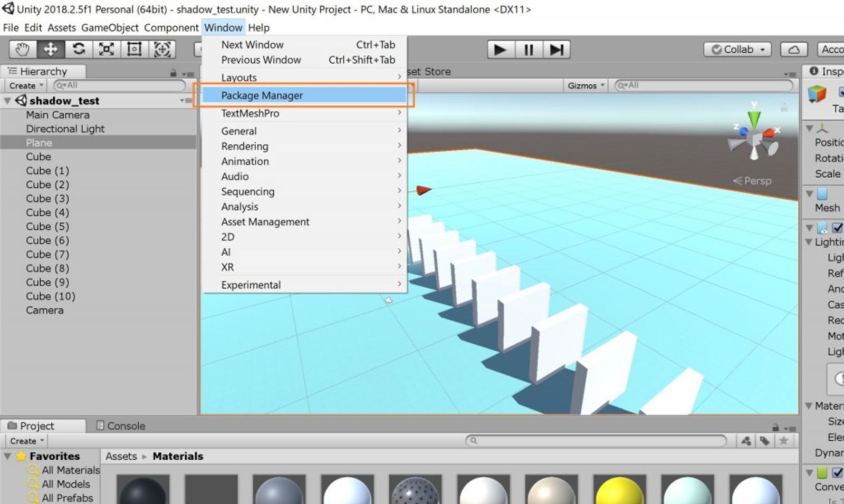844x504 pixels.
Task: Click the Unity scene icon beside shadow_test
Action: pos(21,100)
